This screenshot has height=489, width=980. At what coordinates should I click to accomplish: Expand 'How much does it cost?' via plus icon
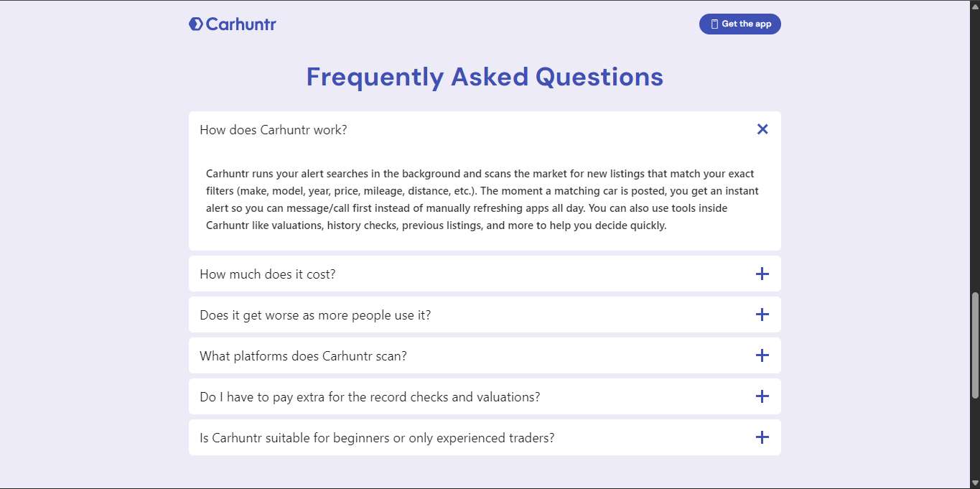[762, 274]
